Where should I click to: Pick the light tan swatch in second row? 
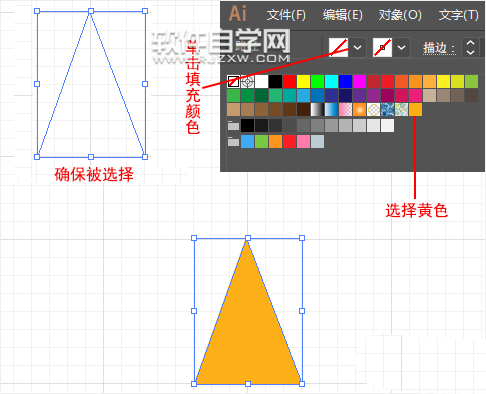(429, 95)
